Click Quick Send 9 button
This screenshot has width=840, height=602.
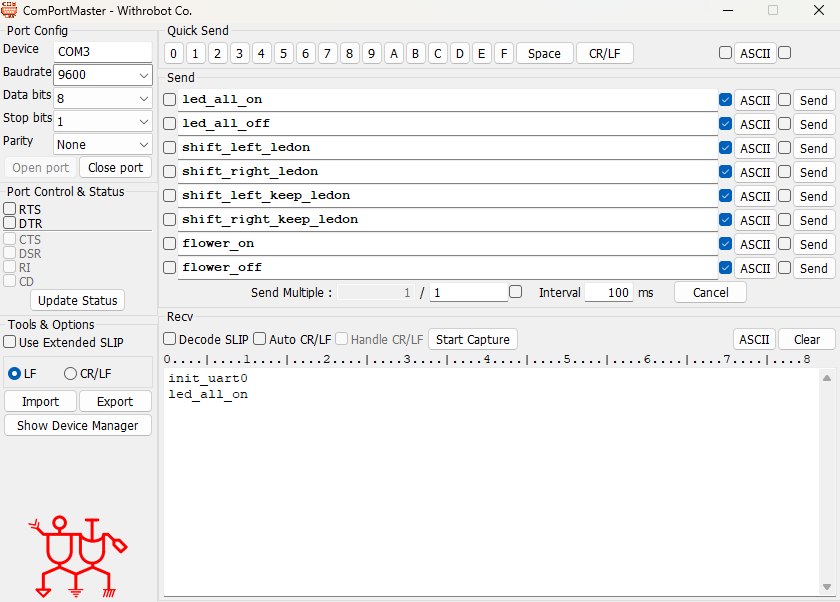(x=371, y=54)
